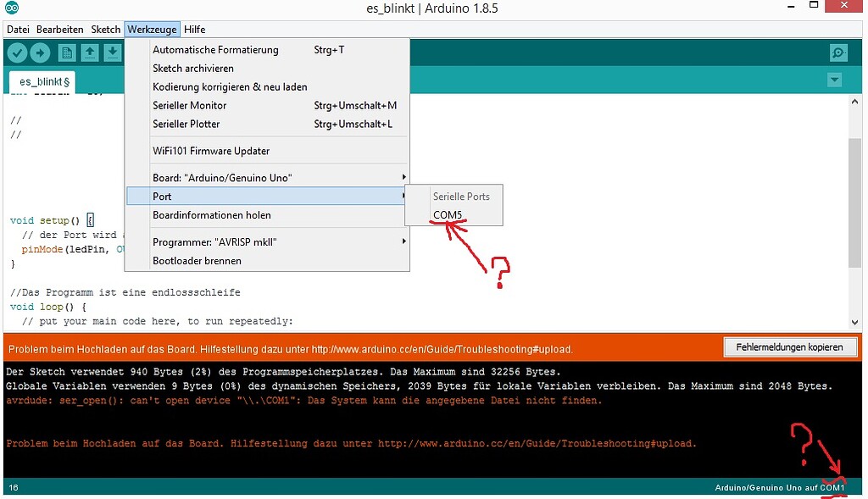Choose Bootloader brennen
Image resolution: width=868 pixels, height=499 pixels.
(268, 261)
